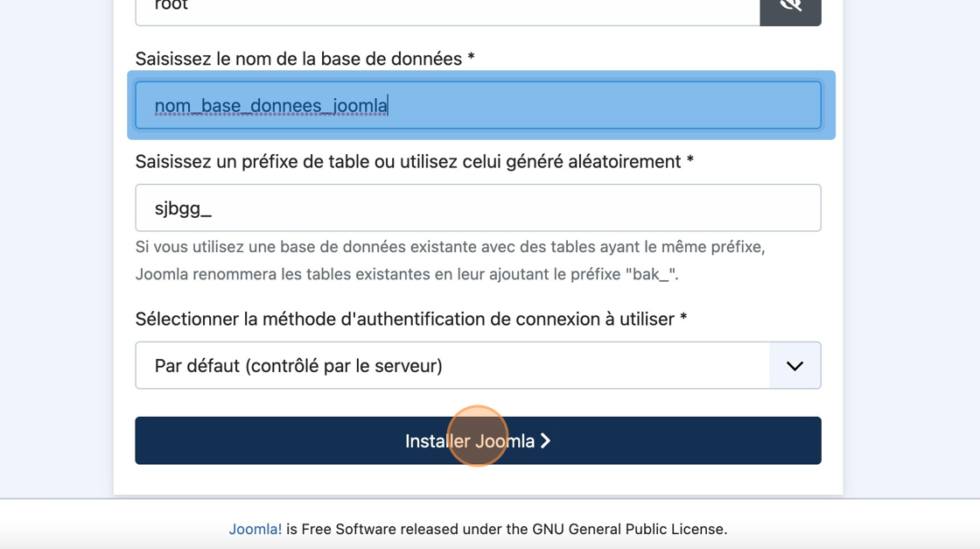Open the "Joomla!" link in the footer
Image resolution: width=980 pixels, height=549 pixels.
tap(255, 529)
